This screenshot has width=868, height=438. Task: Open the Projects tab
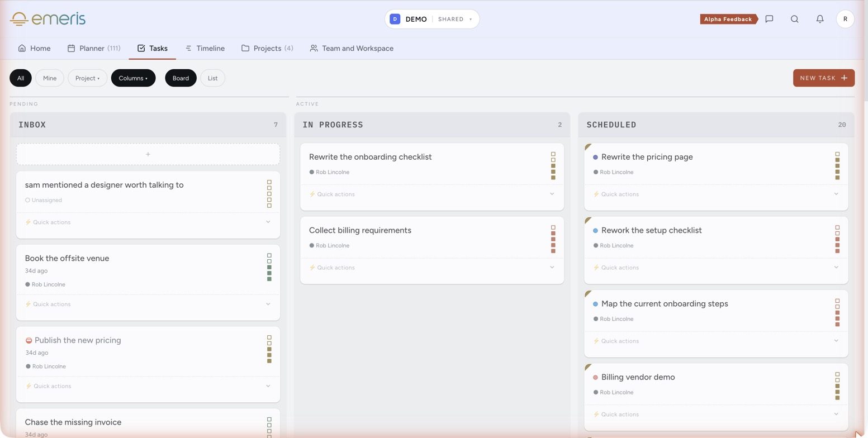267,49
